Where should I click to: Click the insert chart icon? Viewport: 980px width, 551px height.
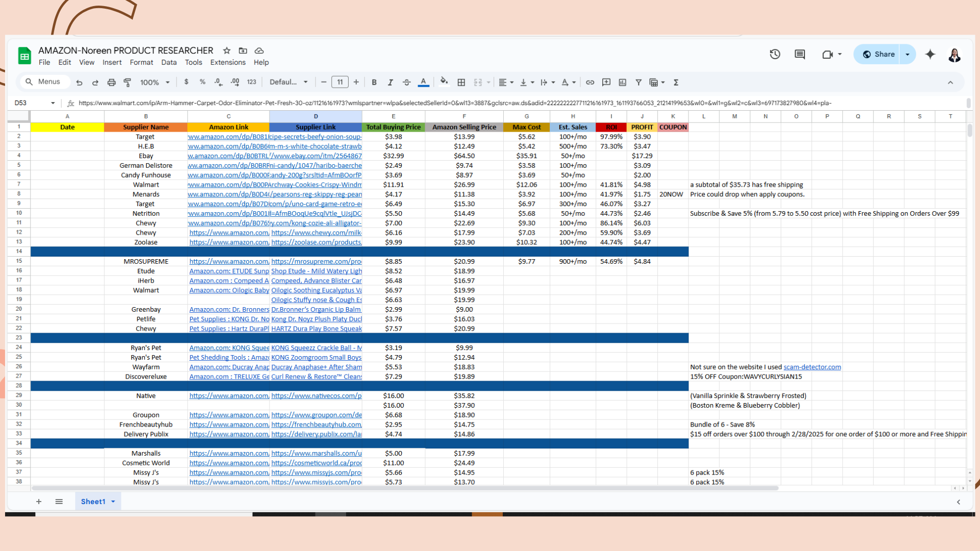(x=623, y=82)
